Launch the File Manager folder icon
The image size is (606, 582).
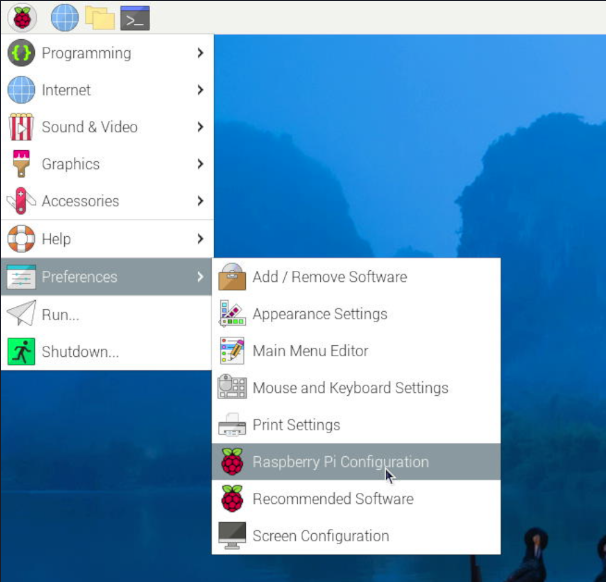coord(99,17)
